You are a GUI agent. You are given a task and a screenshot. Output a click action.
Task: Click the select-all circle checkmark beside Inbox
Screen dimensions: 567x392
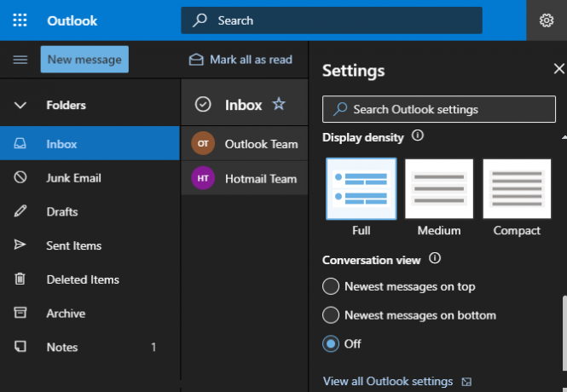click(203, 105)
